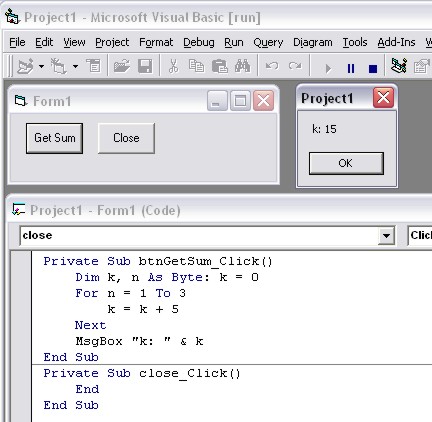
Task: Click the Save Project floppy icon
Action: click(145, 66)
